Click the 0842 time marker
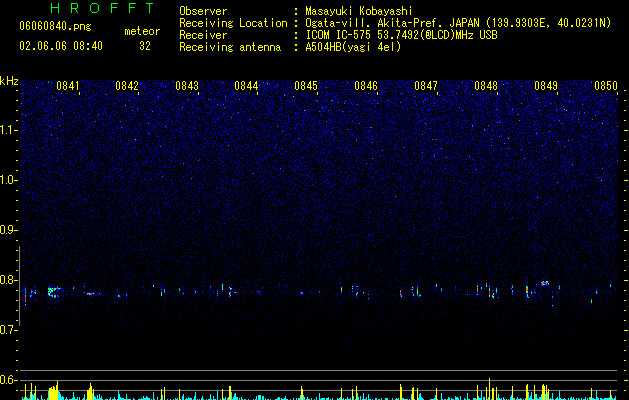 tap(127, 86)
